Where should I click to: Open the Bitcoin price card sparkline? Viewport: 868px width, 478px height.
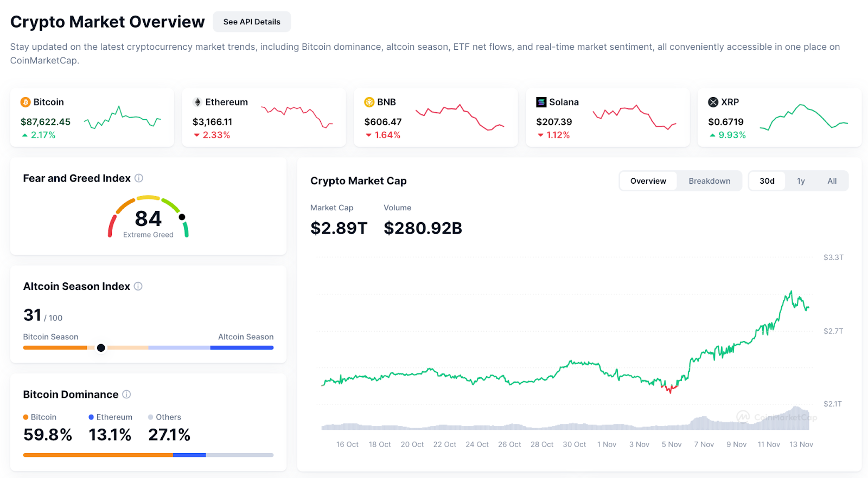122,117
